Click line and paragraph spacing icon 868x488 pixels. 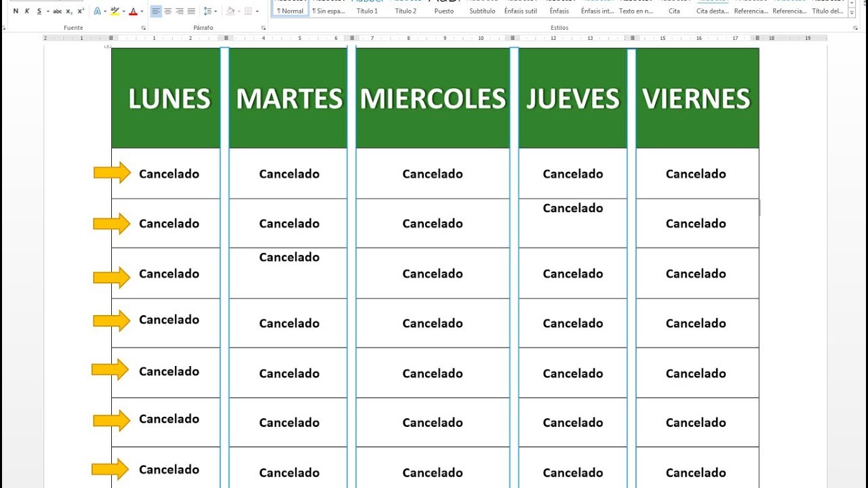(x=208, y=12)
